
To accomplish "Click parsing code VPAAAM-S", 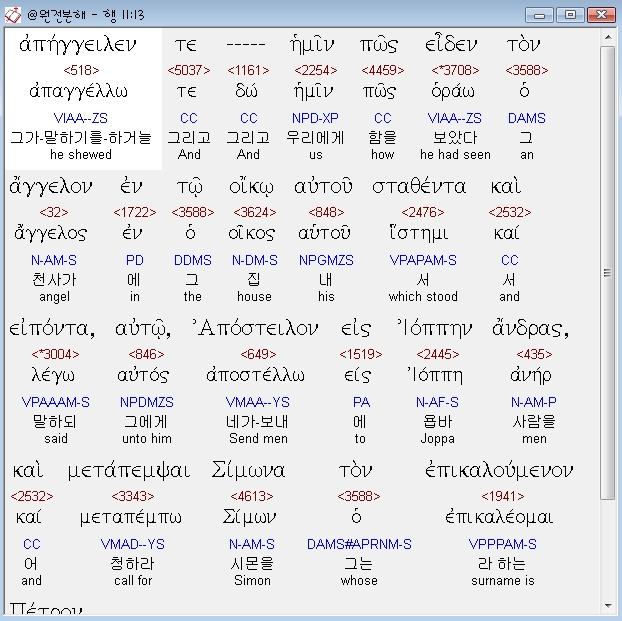I will (x=56, y=402).
